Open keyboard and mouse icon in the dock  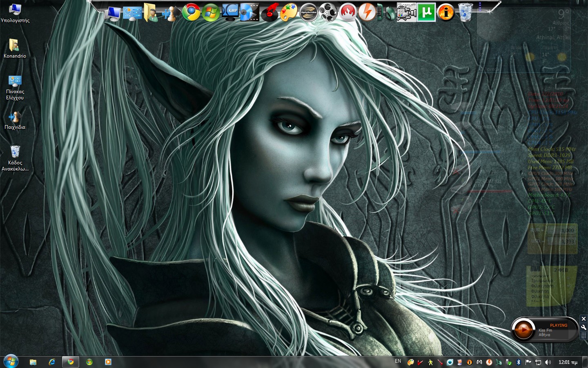click(386, 12)
